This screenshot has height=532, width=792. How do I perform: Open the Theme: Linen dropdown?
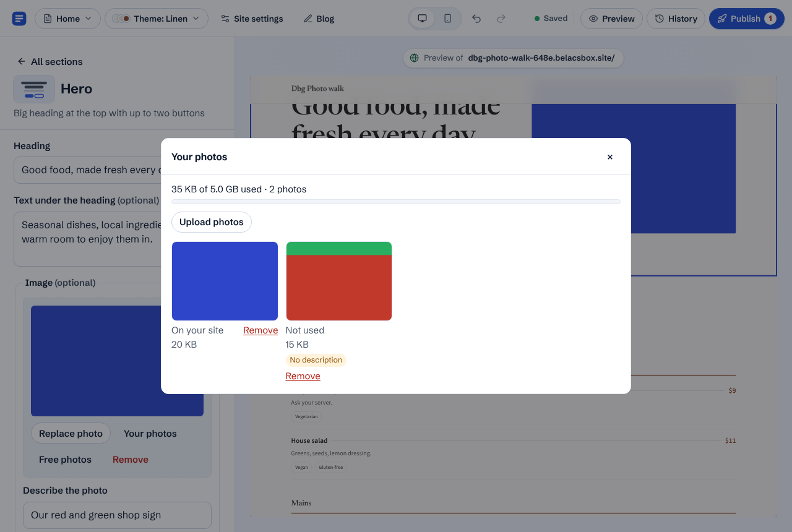(x=157, y=19)
